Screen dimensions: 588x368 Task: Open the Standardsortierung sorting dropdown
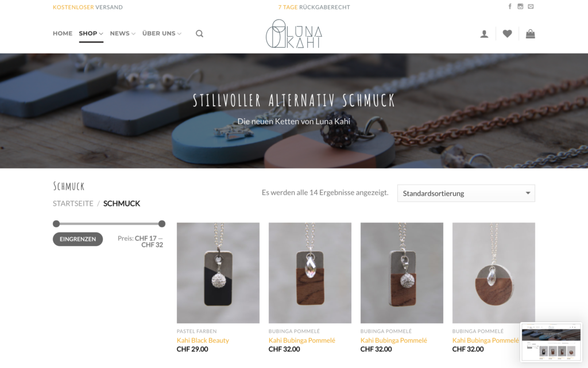click(x=466, y=193)
